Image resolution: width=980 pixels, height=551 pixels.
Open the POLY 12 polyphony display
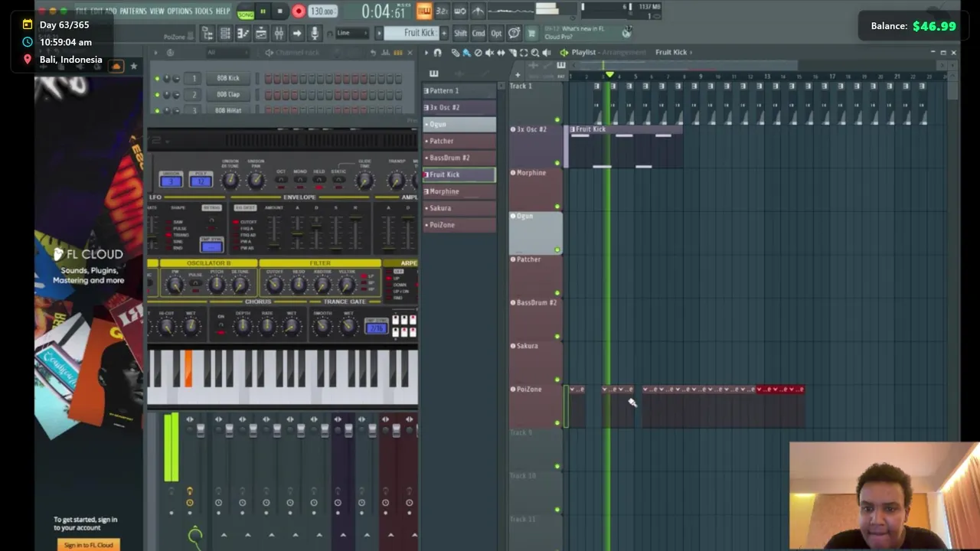coord(201,181)
